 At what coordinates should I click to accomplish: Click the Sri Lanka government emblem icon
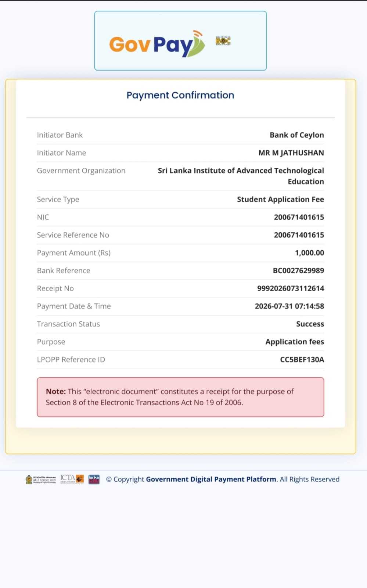(x=29, y=479)
